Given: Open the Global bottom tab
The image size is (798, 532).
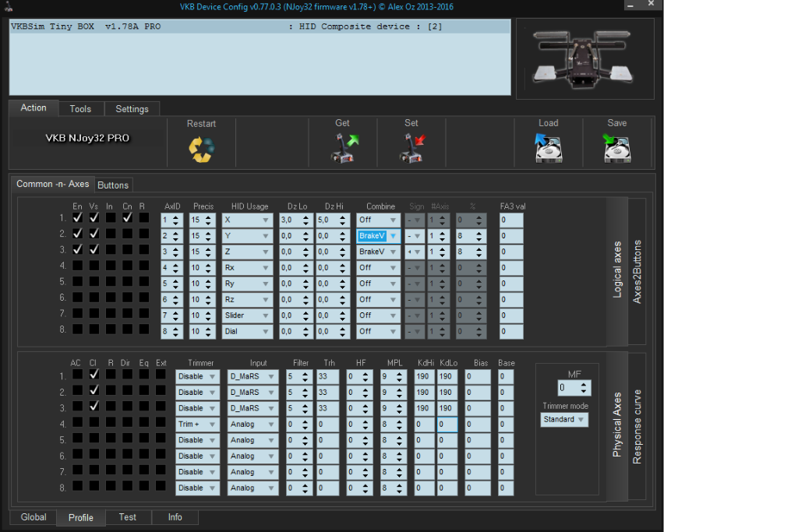Looking at the screenshot, I should (x=34, y=517).
